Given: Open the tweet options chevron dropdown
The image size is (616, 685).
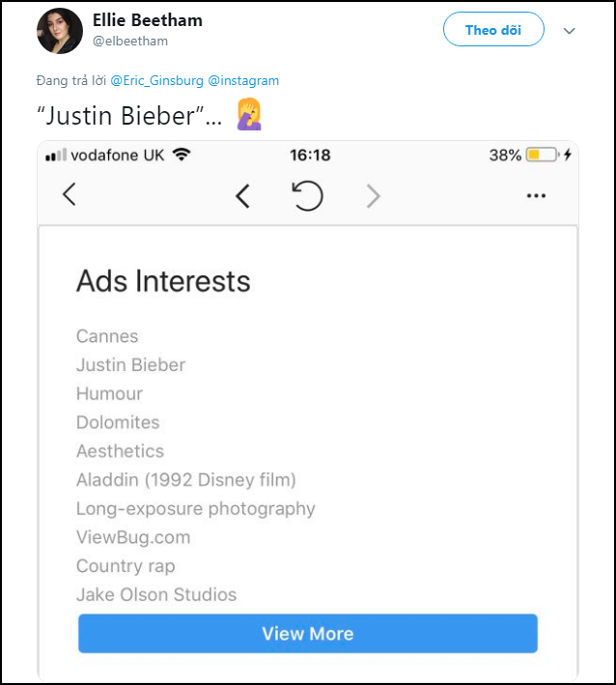Looking at the screenshot, I should [569, 31].
